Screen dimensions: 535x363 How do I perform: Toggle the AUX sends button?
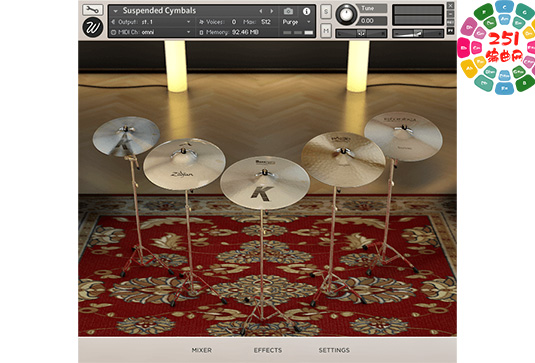coord(450,23)
